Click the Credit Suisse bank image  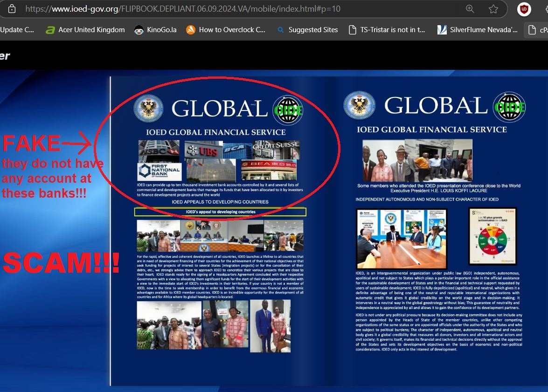[x=276, y=150]
